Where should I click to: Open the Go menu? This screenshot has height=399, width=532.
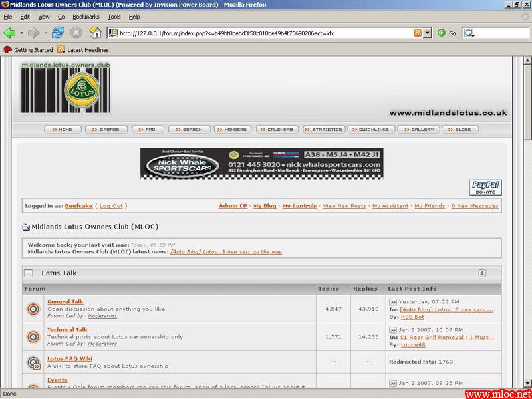[61, 17]
